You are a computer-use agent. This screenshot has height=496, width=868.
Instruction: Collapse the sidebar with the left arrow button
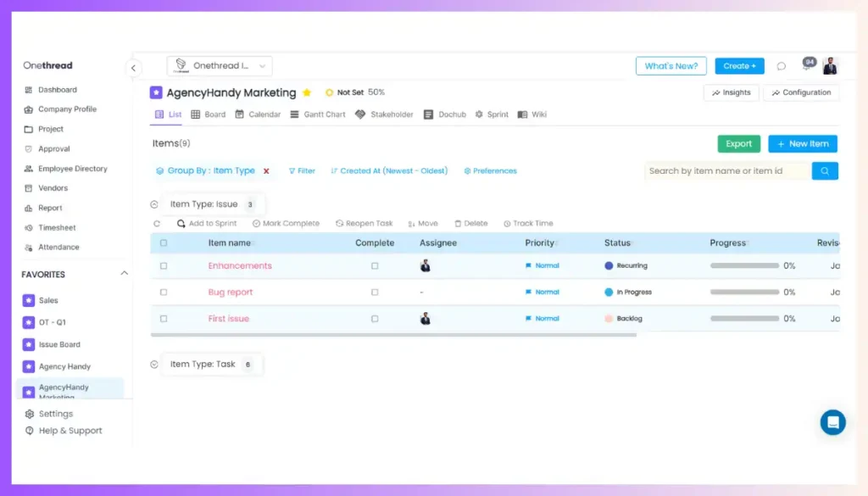[x=133, y=68]
